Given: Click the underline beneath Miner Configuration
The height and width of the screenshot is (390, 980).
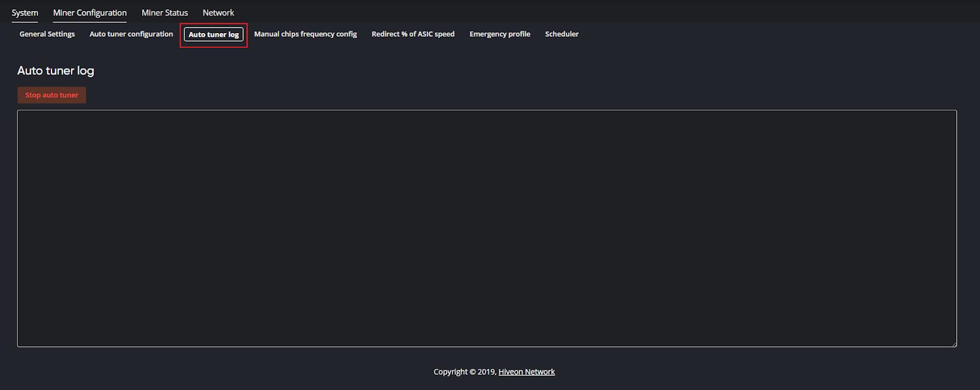Looking at the screenshot, I should click(x=89, y=21).
